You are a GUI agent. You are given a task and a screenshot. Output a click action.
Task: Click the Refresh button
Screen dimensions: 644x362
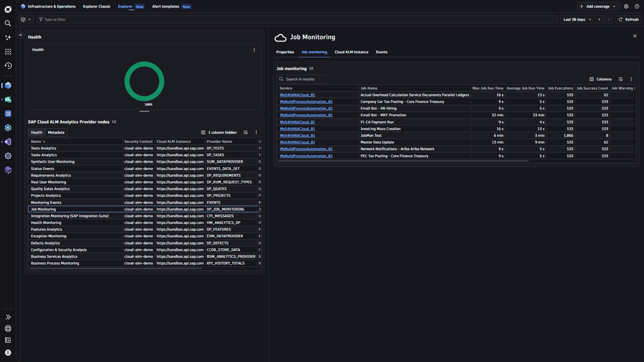pos(629,19)
